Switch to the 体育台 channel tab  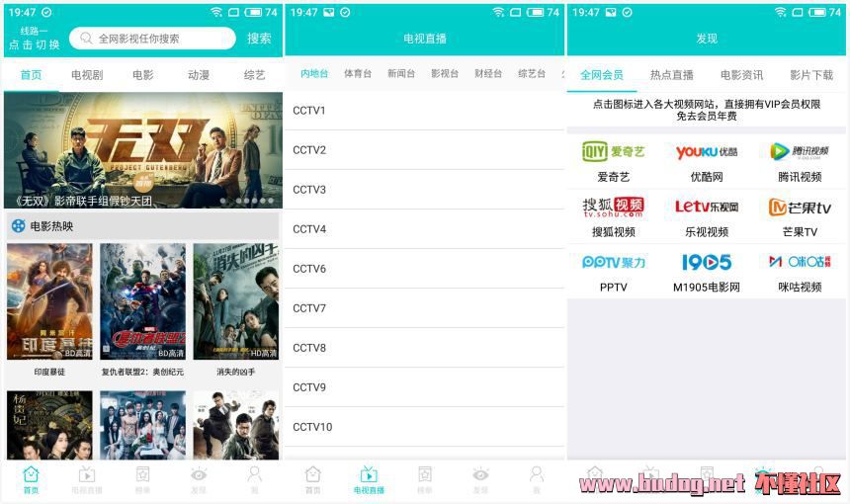[357, 74]
